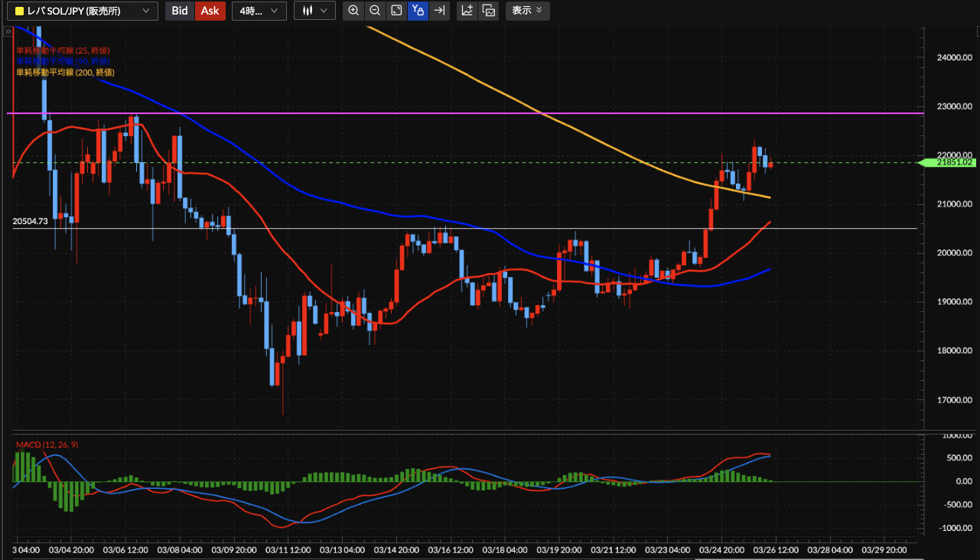Viewport: 980px width, 560px height.
Task: Click the save chart image icon
Action: (x=489, y=11)
